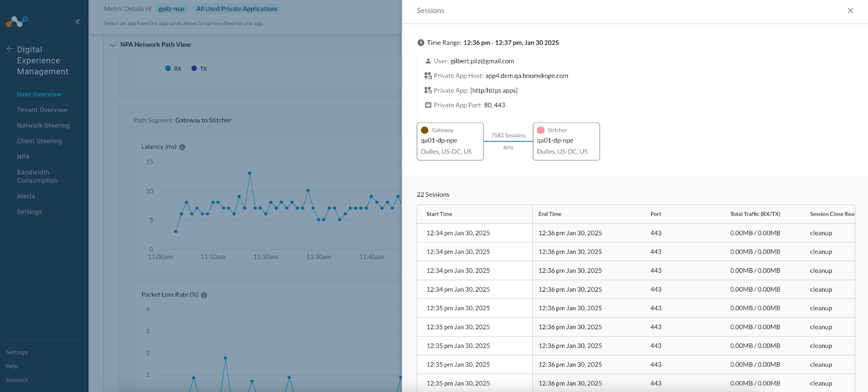Open Bandwidth Consumption page
This screenshot has width=868, height=392.
pyautogui.click(x=37, y=177)
